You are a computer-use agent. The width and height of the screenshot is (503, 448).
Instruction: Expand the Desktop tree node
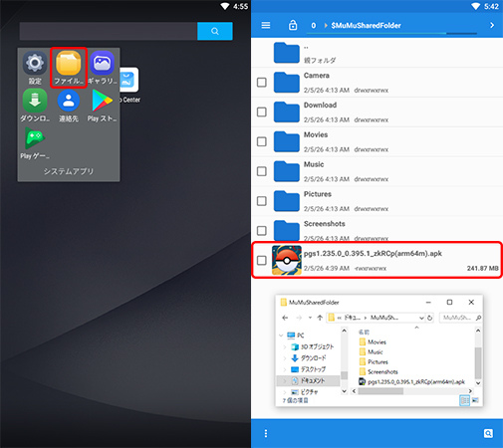click(285, 369)
